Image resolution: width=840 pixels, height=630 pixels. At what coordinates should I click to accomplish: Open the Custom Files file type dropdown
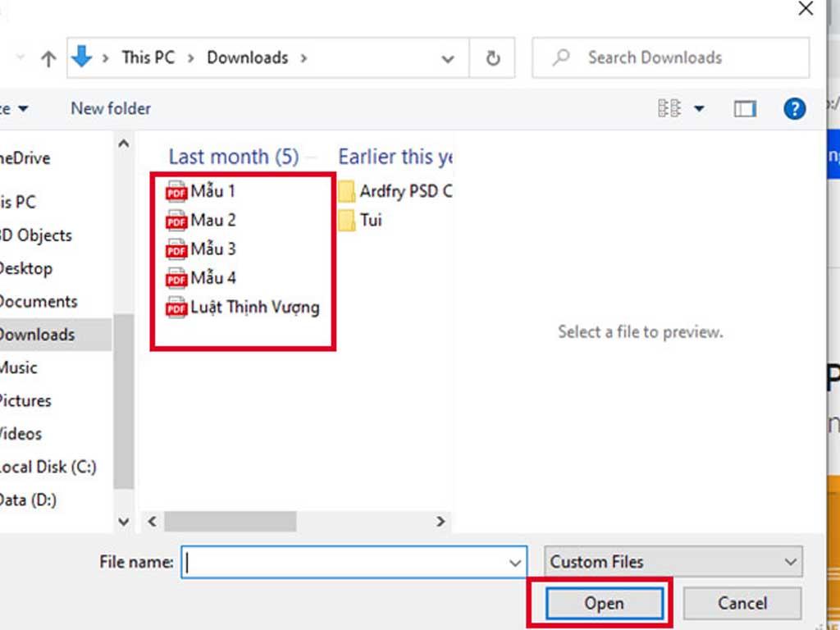coord(673,562)
